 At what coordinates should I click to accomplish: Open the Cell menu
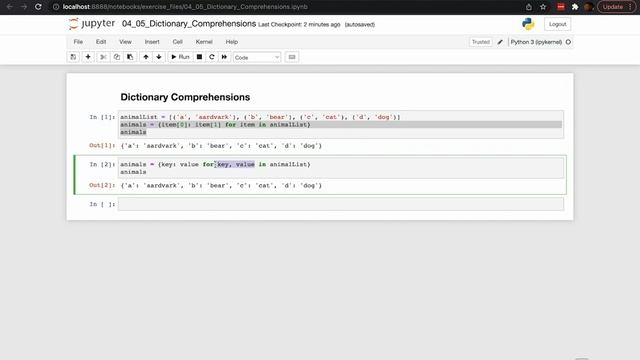coord(178,42)
